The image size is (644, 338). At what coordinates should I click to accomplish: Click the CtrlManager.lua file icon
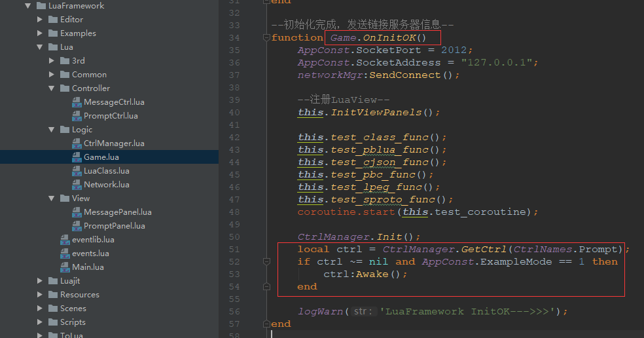tap(77, 143)
